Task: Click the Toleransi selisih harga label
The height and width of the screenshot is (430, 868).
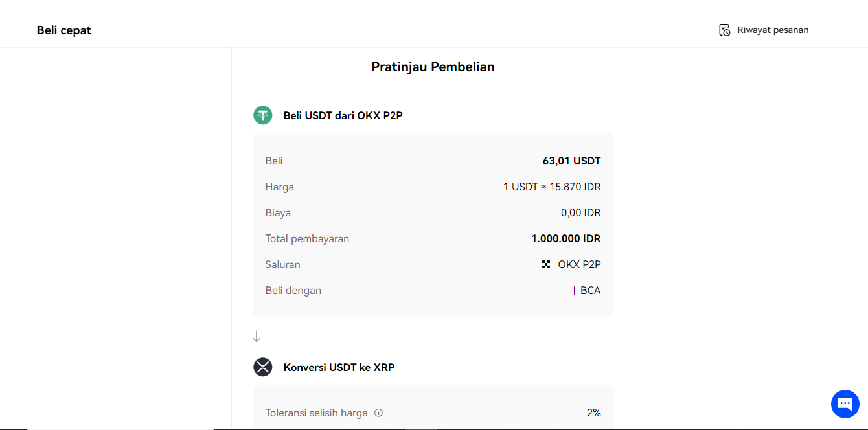Action: tap(316, 413)
